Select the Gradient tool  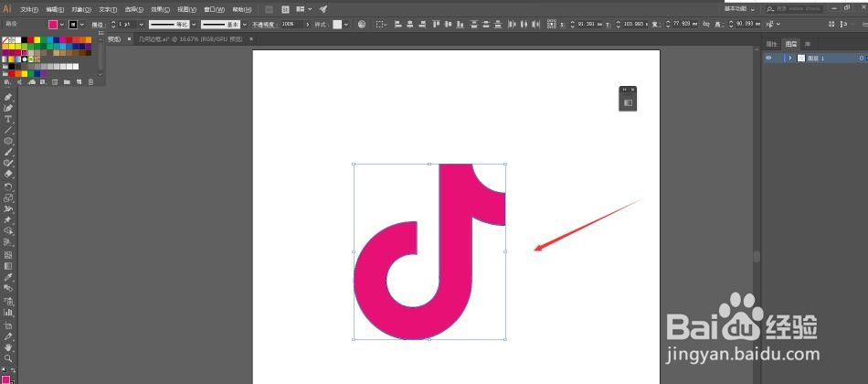tap(7, 266)
